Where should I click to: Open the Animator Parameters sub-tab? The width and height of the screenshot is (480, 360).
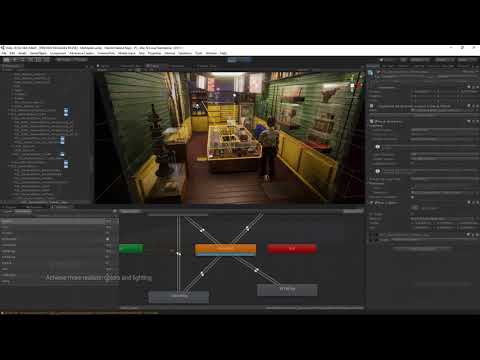coord(23,211)
